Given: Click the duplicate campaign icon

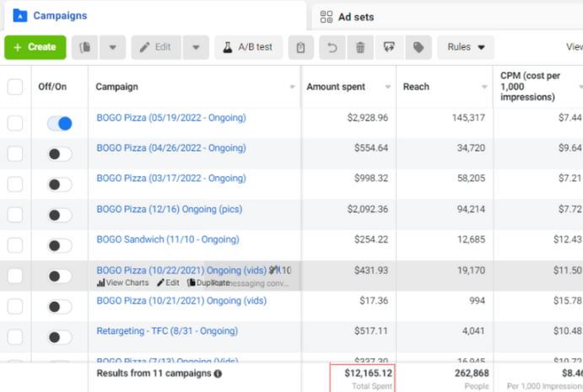Looking at the screenshot, I should 85,47.
